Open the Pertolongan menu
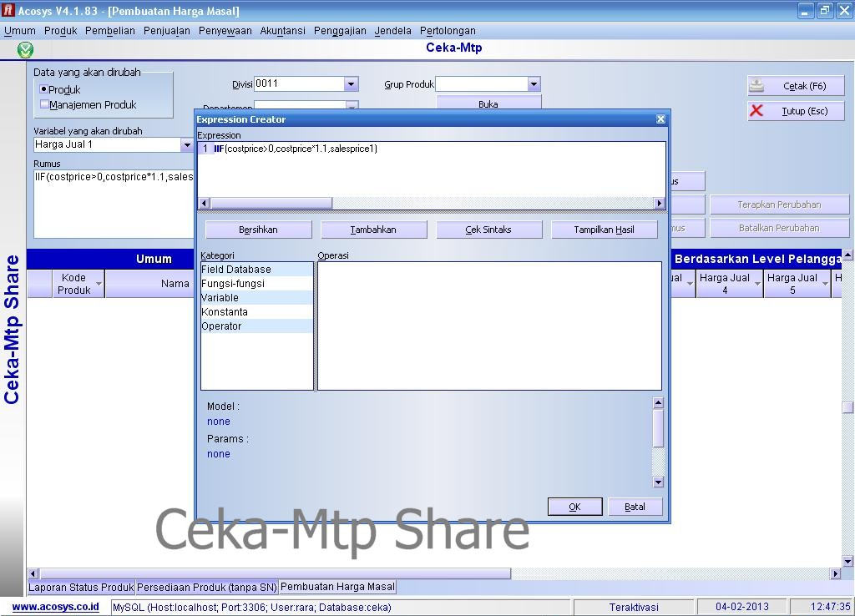 [448, 31]
